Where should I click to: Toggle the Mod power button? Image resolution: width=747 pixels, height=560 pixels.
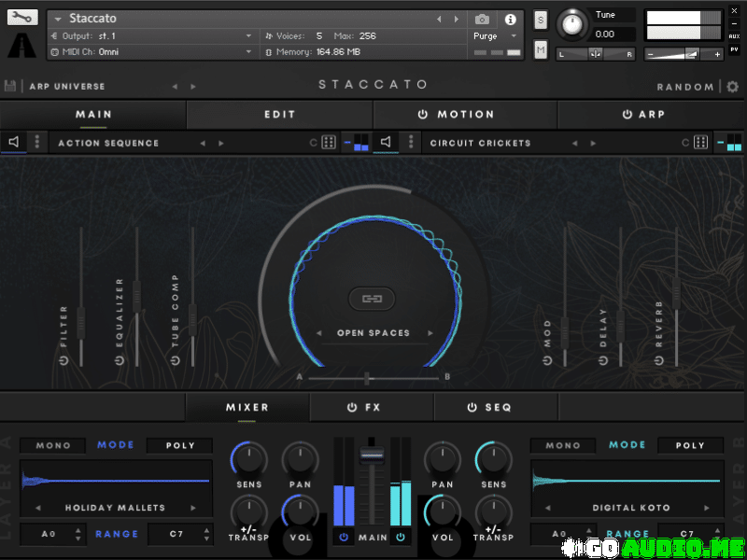click(x=547, y=360)
